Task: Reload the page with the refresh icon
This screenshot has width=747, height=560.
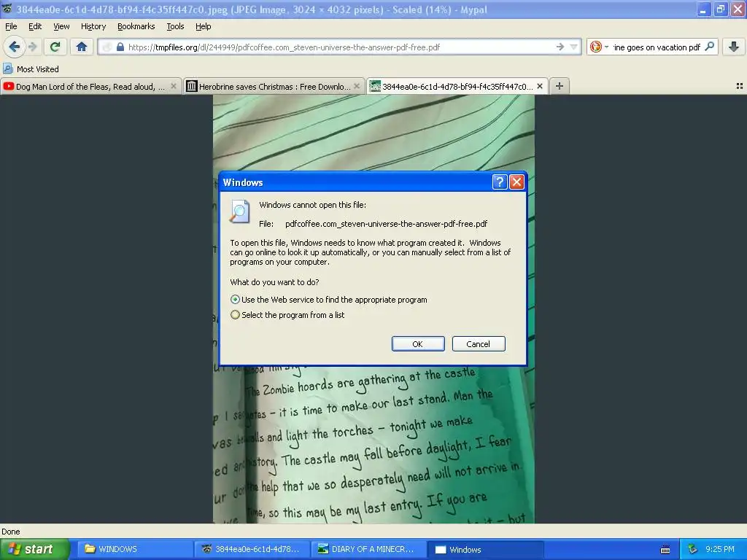Action: [55, 47]
